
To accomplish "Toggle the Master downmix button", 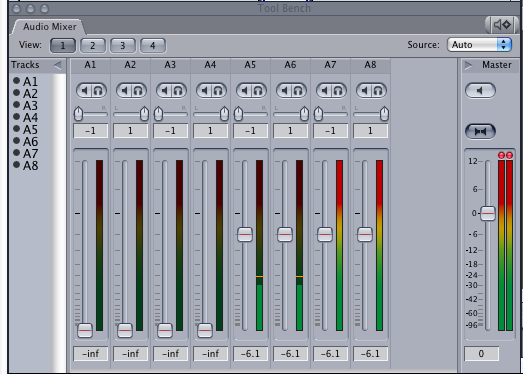I will [480, 131].
